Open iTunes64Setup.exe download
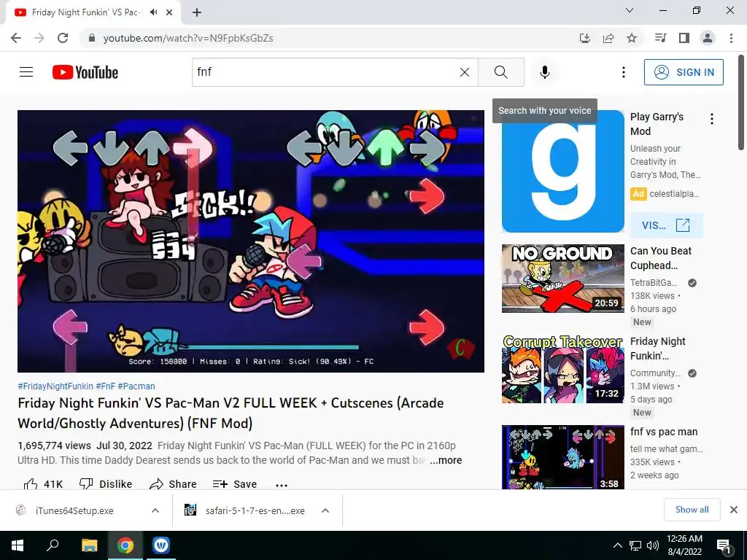The height and width of the screenshot is (560, 747). pyautogui.click(x=74, y=510)
